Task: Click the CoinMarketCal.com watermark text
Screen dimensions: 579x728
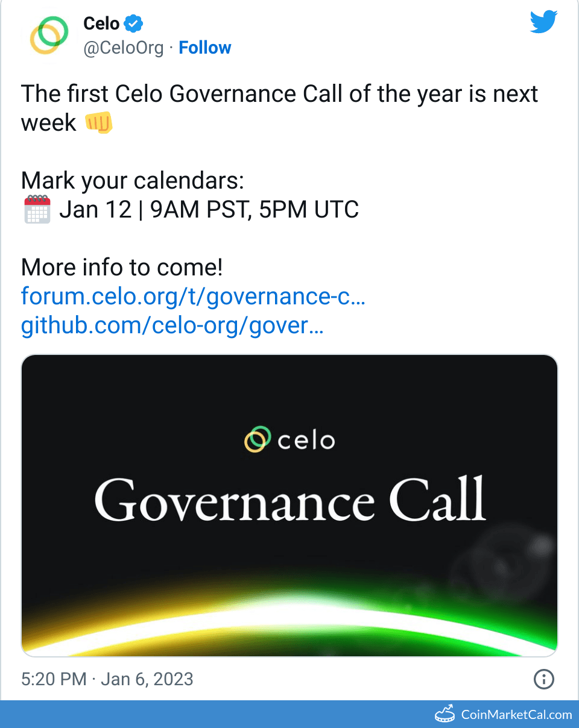Action: point(516,715)
